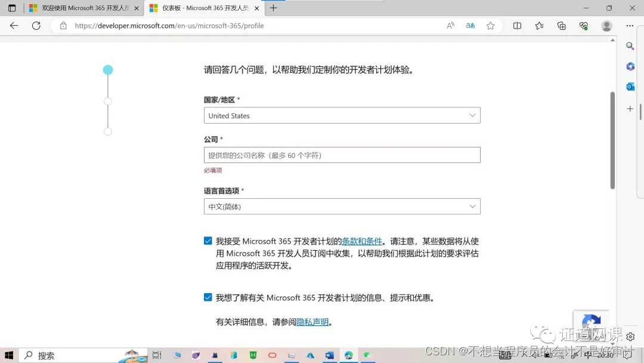Open Browser essentials heart icon
Viewport: 644px width, 363px height.
pyautogui.click(x=584, y=26)
